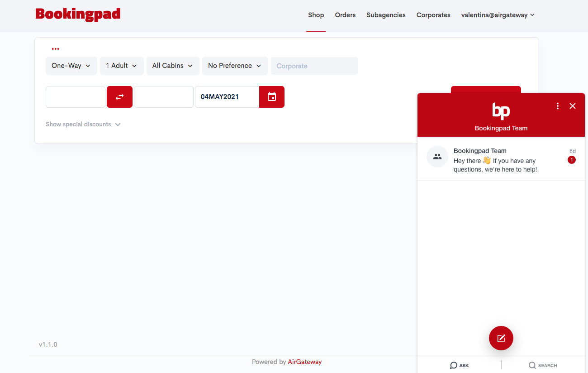The image size is (588, 373).
Task: Switch to the Corporates tab
Action: pyautogui.click(x=433, y=15)
